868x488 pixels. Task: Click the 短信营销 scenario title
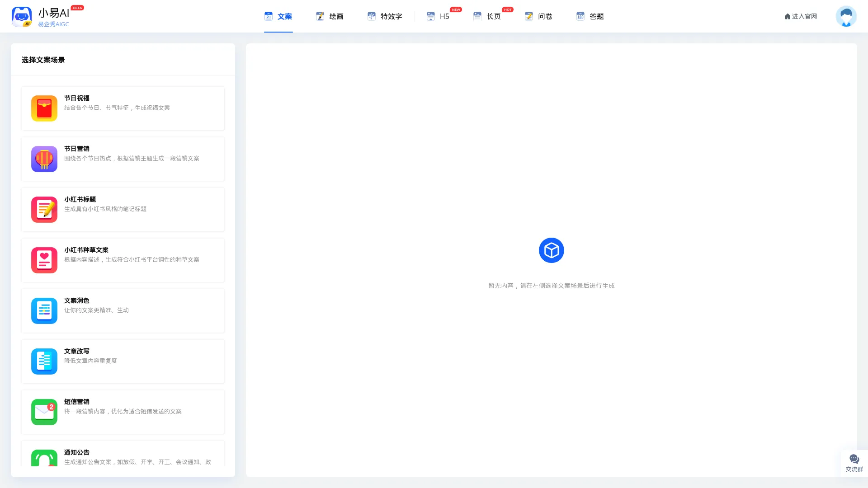pos(77,402)
